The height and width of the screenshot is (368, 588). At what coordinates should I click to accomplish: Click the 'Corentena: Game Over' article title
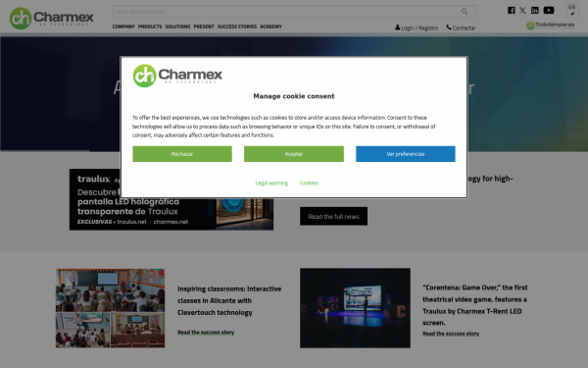[x=475, y=305]
